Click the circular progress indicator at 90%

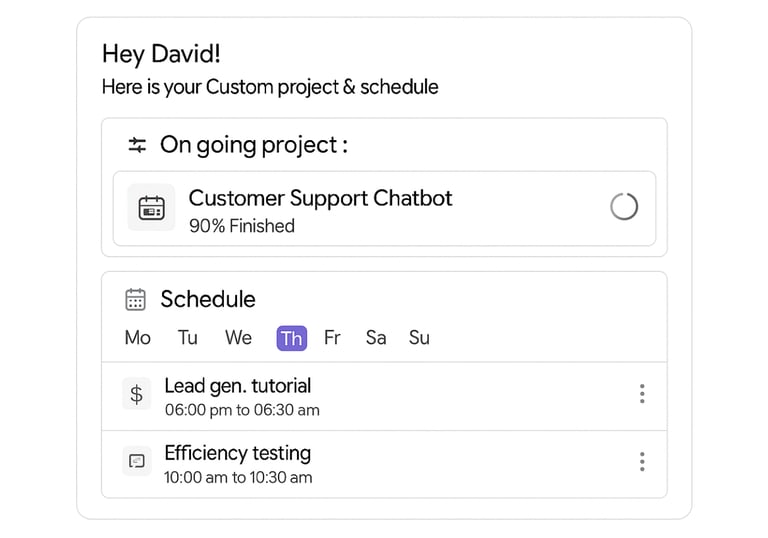(623, 207)
